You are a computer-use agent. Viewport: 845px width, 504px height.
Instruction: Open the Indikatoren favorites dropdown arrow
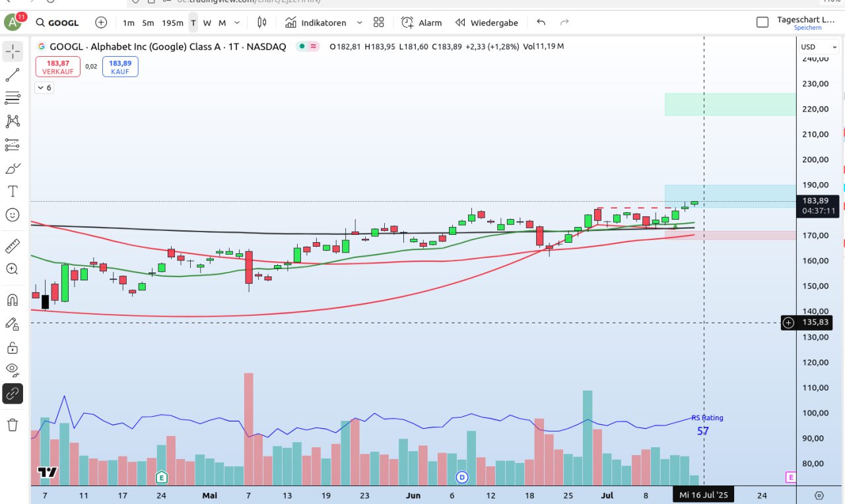(359, 22)
